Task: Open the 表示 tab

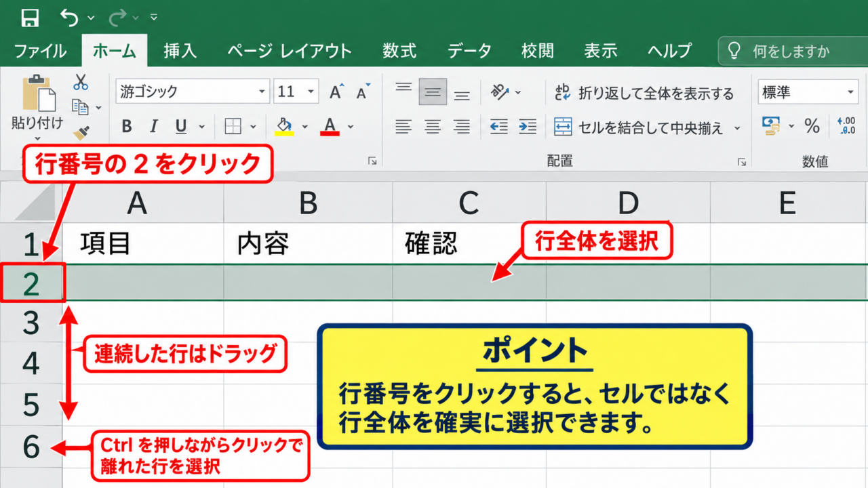Action: coord(601,51)
